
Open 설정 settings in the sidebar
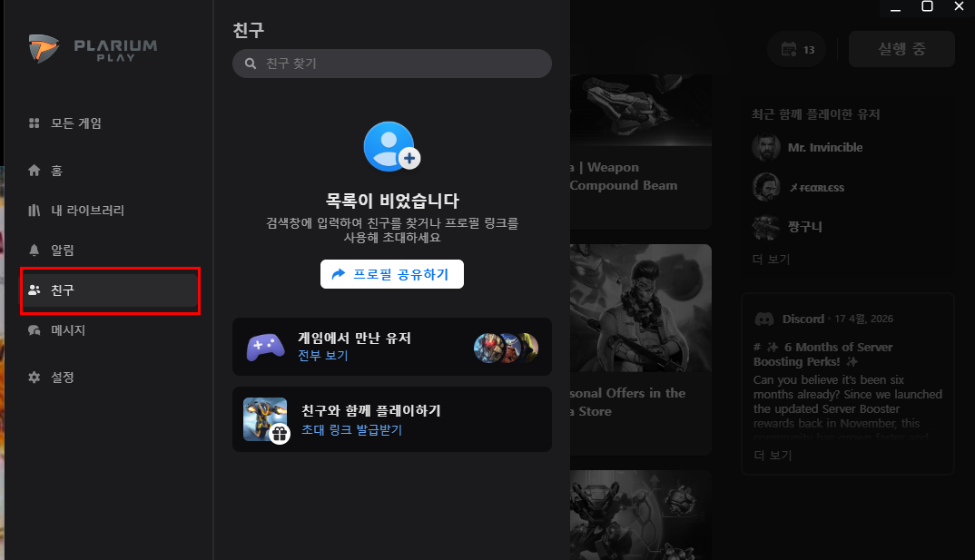tap(62, 377)
